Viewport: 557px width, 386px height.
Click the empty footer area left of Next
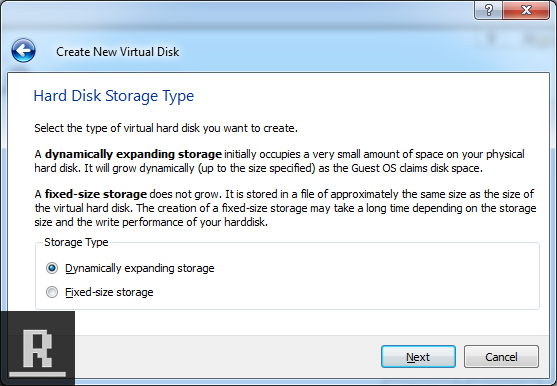point(227,357)
